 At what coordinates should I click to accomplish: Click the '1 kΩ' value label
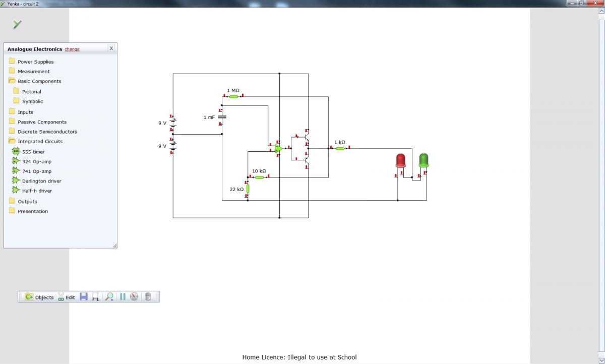340,142
